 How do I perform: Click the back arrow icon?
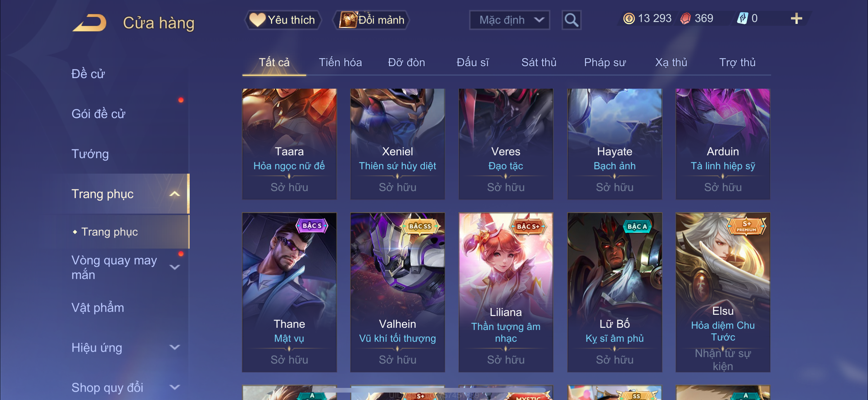(x=89, y=23)
